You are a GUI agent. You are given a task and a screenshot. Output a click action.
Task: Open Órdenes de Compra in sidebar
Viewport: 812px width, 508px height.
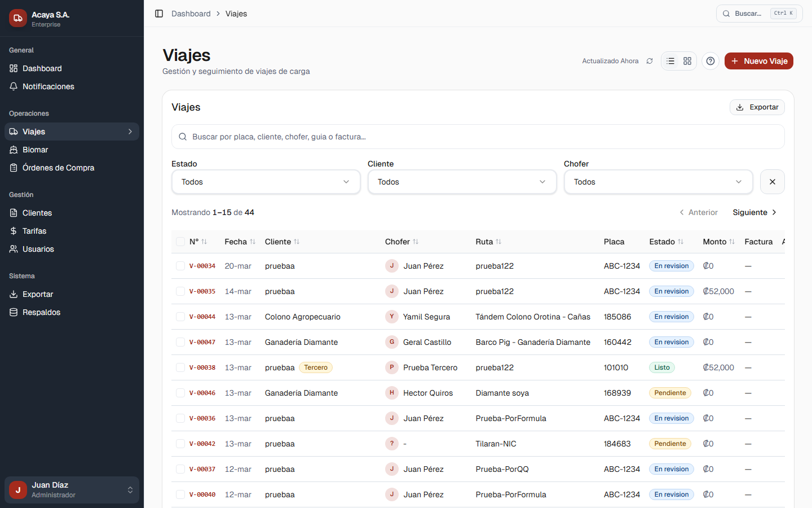(x=58, y=168)
